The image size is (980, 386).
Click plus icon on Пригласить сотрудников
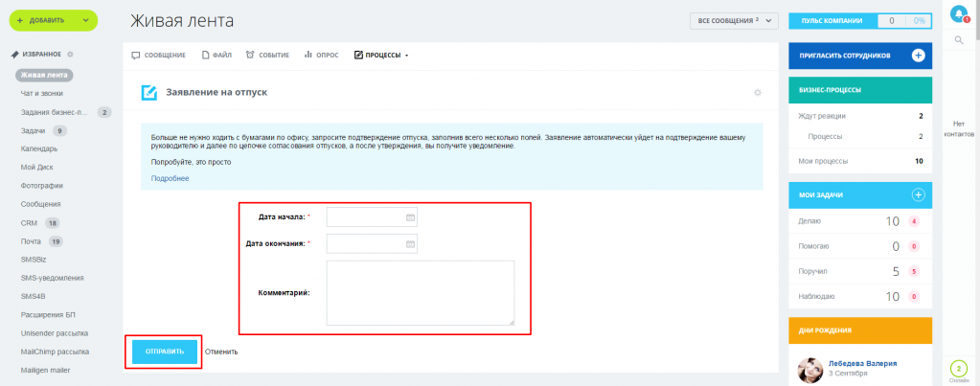(x=918, y=56)
